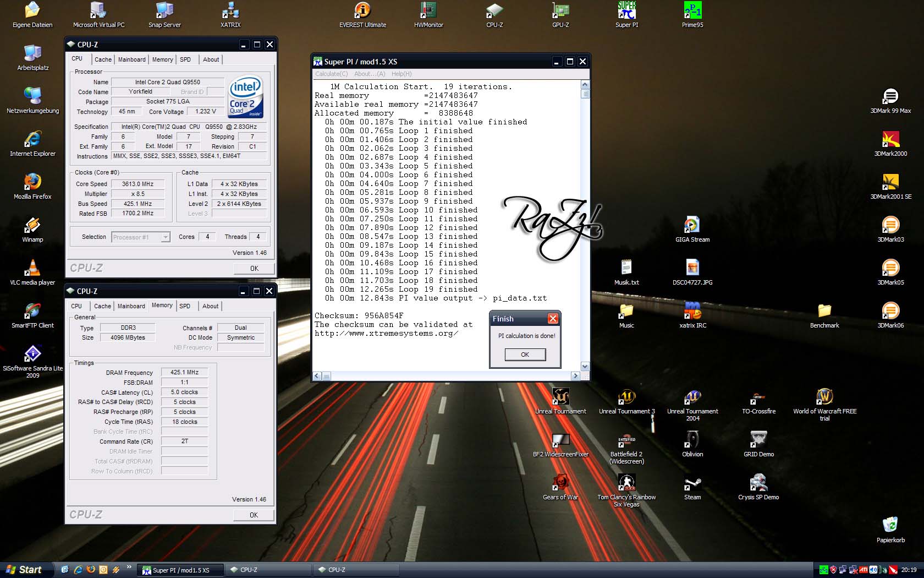This screenshot has width=924, height=578.
Task: Click scroll-down arrow in Super PI output
Action: point(585,367)
